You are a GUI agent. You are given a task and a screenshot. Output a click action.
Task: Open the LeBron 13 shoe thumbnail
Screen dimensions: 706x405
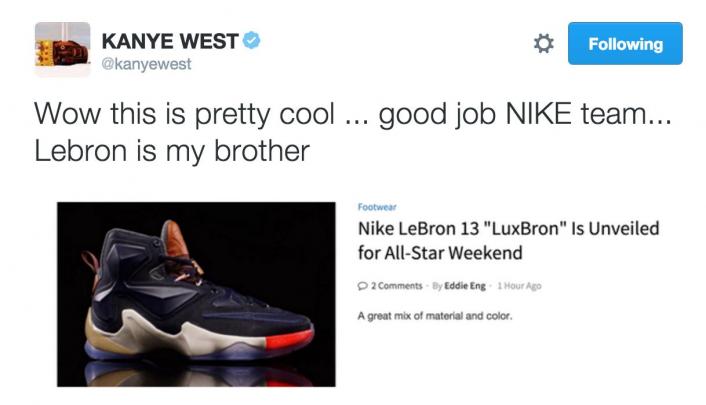coord(196,294)
